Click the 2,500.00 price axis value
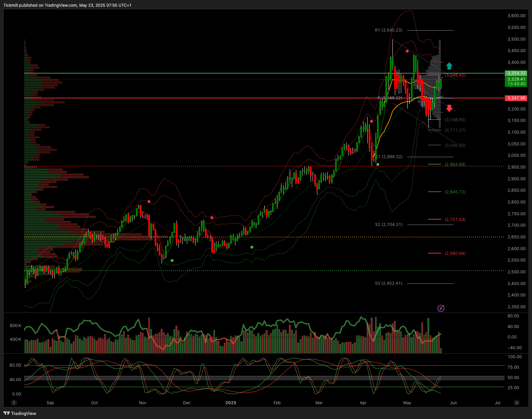The image size is (532, 419). click(x=517, y=272)
